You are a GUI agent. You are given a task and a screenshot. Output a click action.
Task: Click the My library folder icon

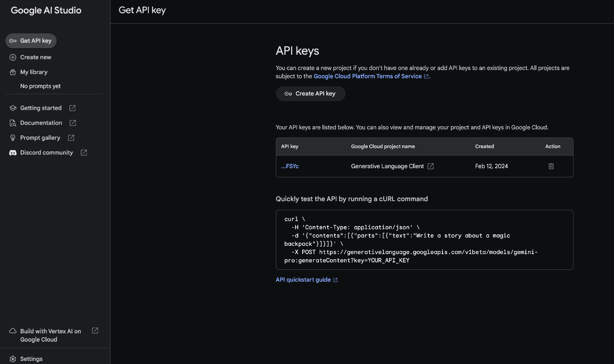13,72
